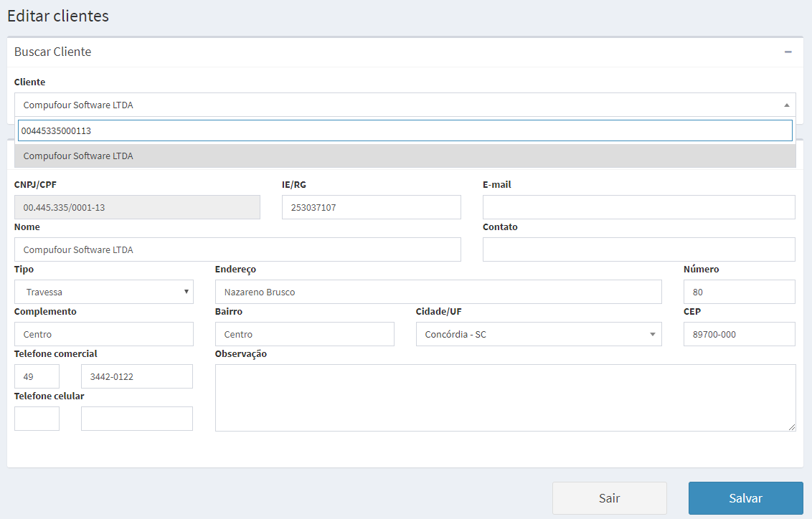Expand the Cidade/UF dropdown
The height and width of the screenshot is (519, 812).
[x=538, y=334]
